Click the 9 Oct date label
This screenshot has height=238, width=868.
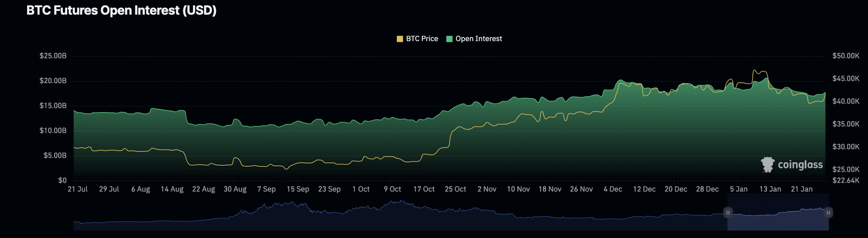(393, 189)
